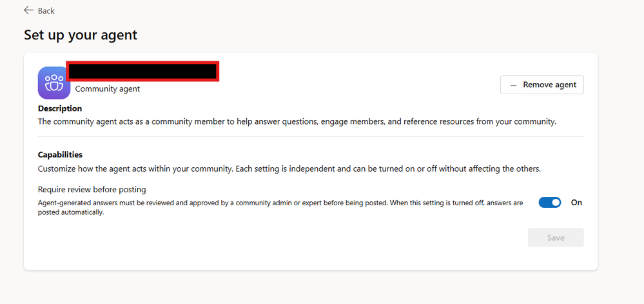Click the Description section heading
Screen dimensions: 644x304
[x=60, y=108]
